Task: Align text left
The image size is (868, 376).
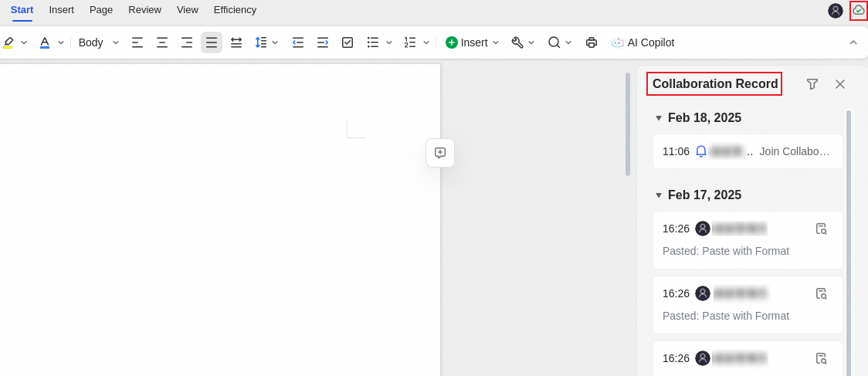Action: click(137, 42)
